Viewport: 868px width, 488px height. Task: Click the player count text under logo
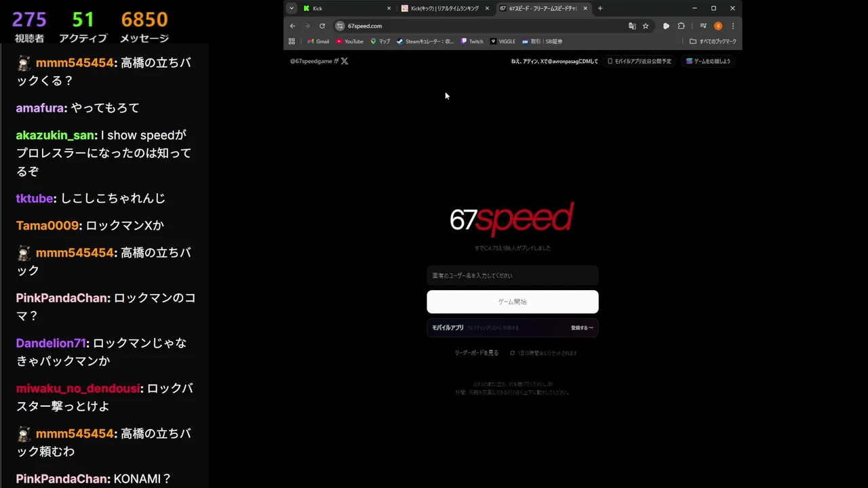[513, 248]
